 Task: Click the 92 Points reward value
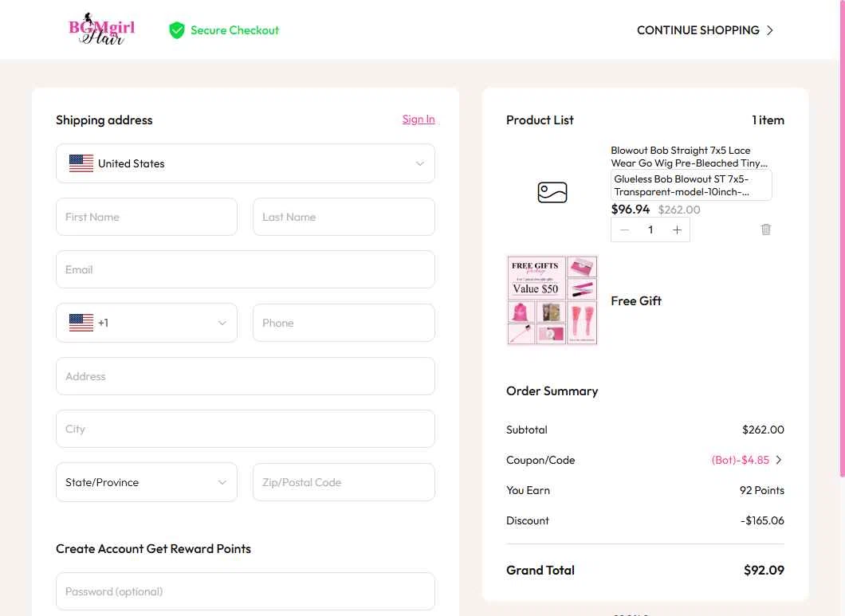(761, 490)
